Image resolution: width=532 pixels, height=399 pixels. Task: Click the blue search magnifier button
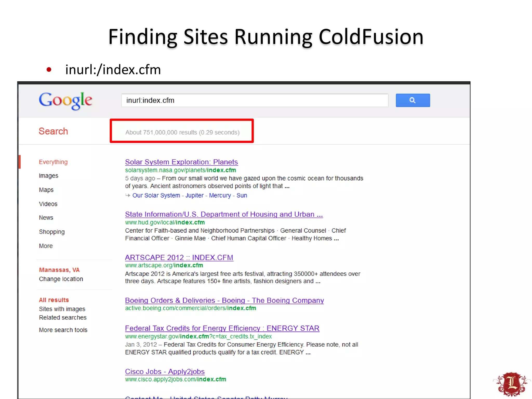[413, 100]
